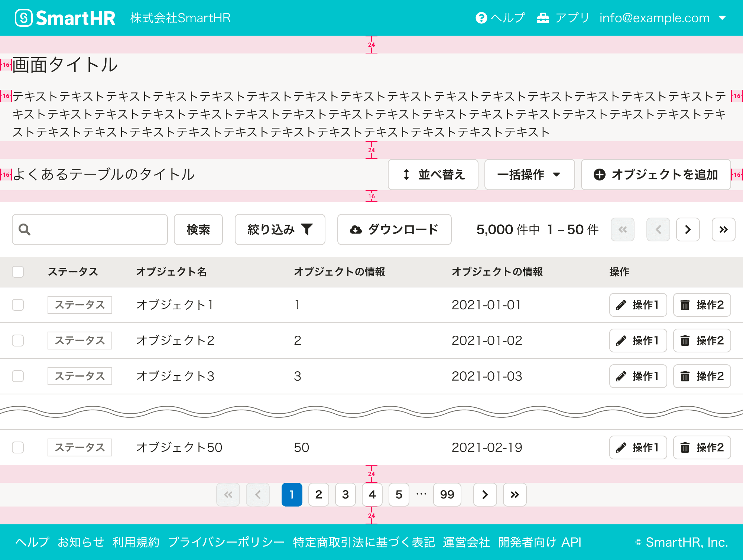Check the checkbox for オブジェクト1 row
This screenshot has height=560, width=743.
[17, 305]
